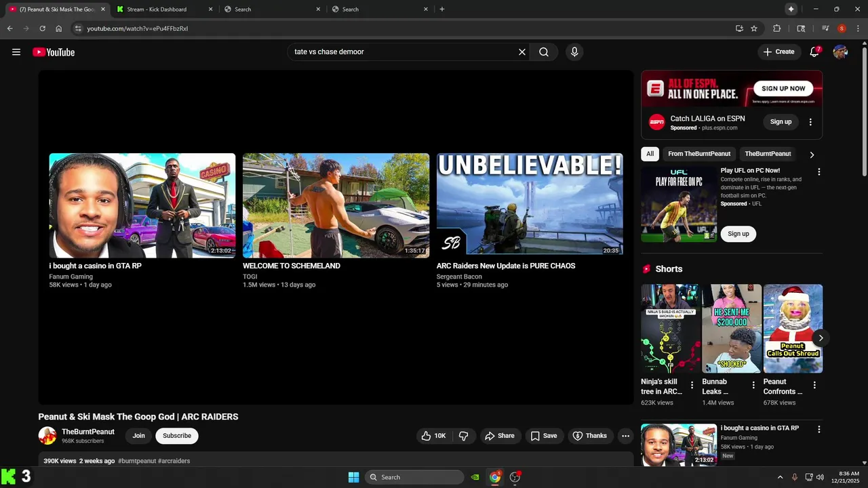Open the Create menu
This screenshot has width=868, height=488.
(778, 52)
